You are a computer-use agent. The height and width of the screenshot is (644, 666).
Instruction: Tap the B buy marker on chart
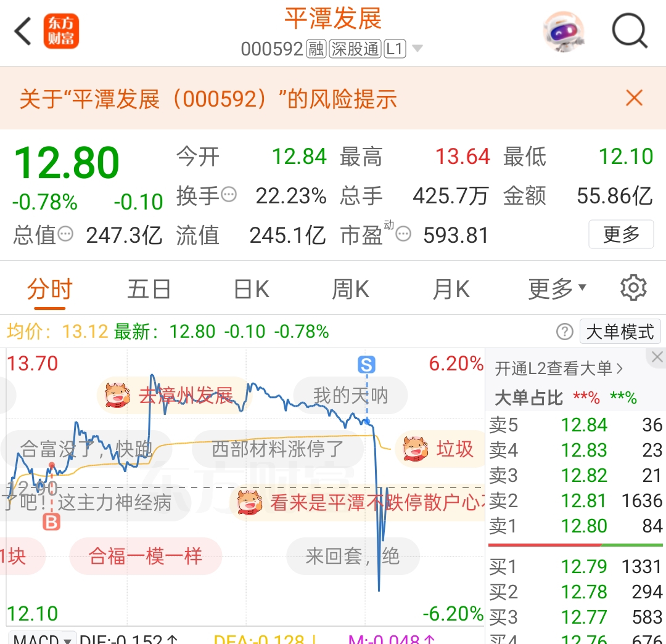[x=51, y=522]
